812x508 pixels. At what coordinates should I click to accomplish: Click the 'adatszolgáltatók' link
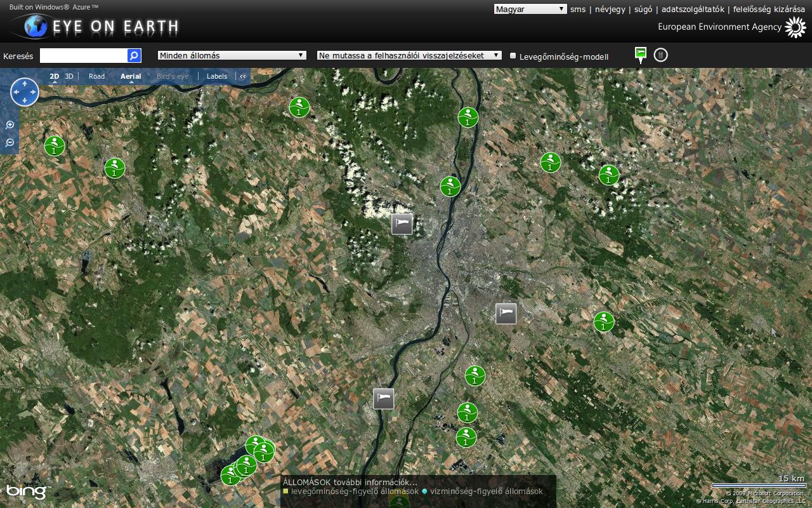pyautogui.click(x=693, y=10)
